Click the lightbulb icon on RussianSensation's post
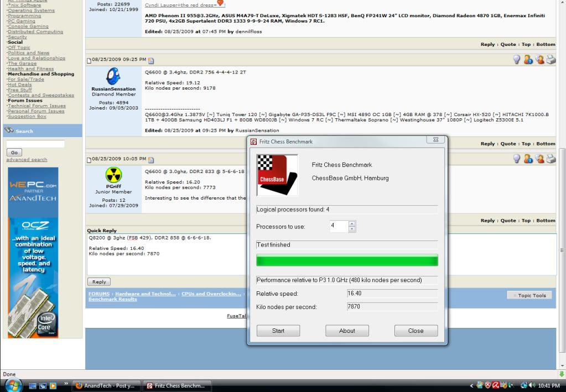566x392 pixels. click(x=517, y=60)
